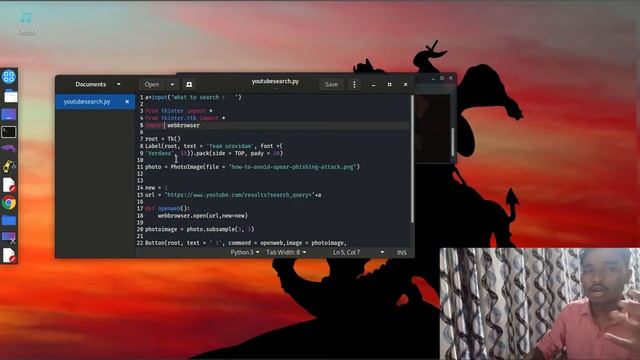Save the youtubesearch.py file
Screen dimensions: 640x360
(331, 84)
